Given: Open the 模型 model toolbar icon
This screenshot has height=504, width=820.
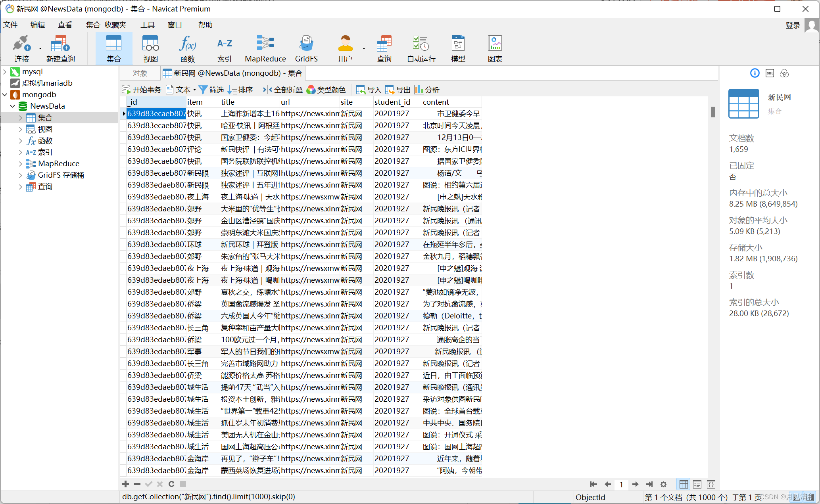Looking at the screenshot, I should [458, 48].
